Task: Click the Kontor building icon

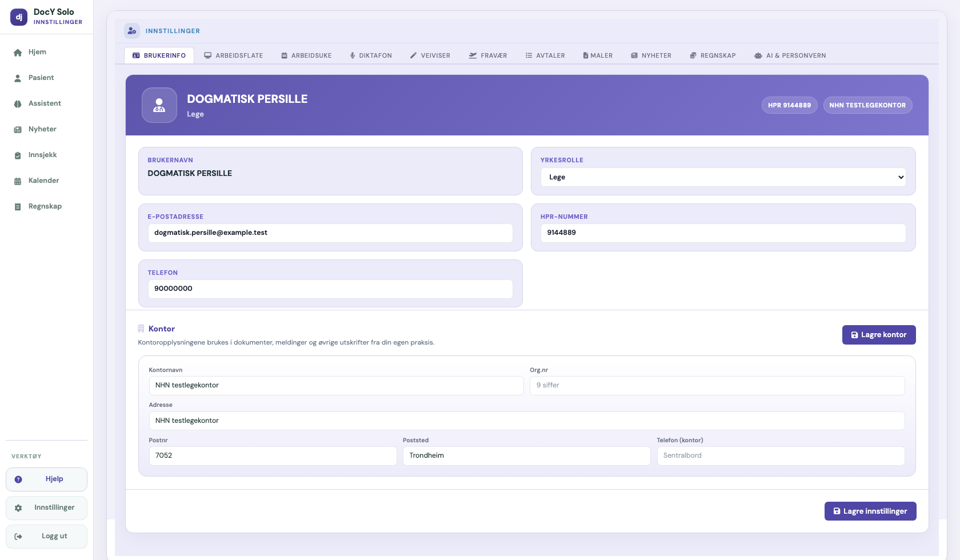Action: [141, 329]
